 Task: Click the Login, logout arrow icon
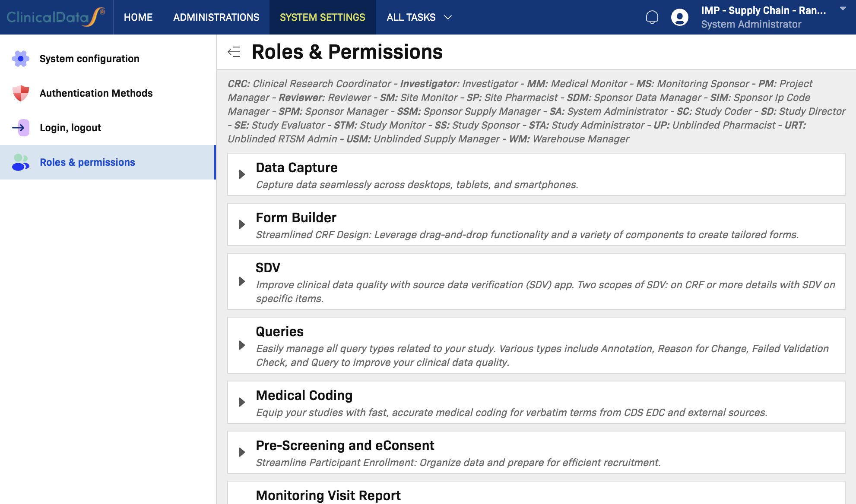[x=20, y=127]
